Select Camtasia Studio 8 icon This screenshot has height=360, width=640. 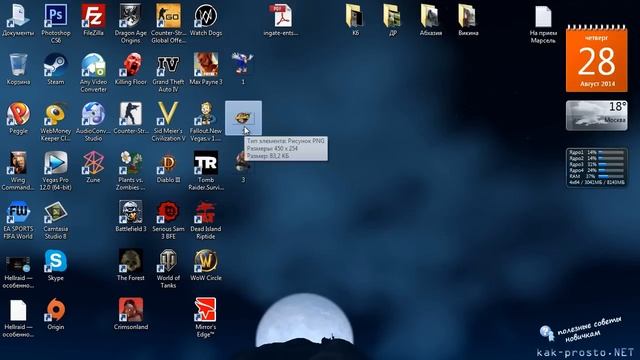[x=56, y=212]
